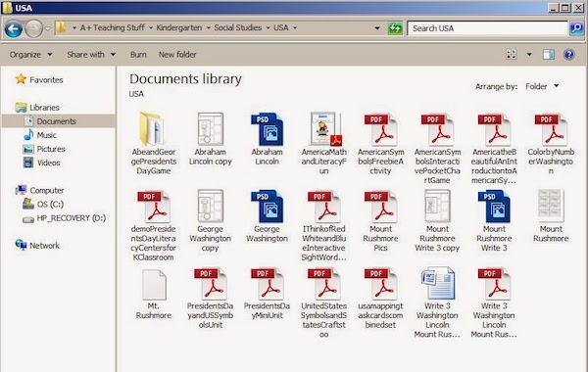Expand dropdown arrow after USA breadcrumb
The height and width of the screenshot is (372, 588).
(295, 28)
